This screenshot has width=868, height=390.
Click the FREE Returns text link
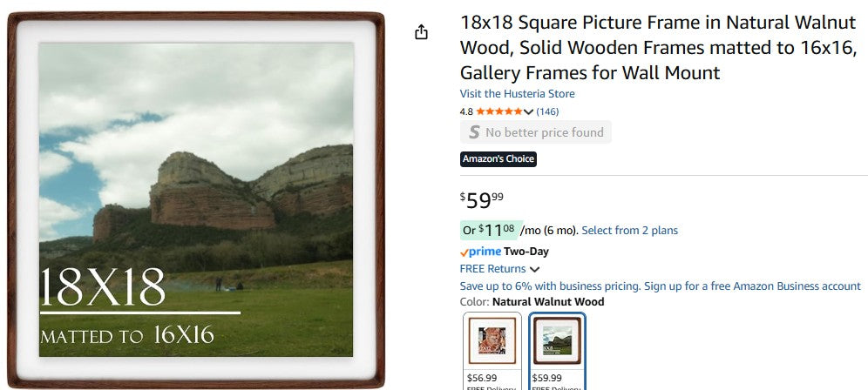(493, 269)
